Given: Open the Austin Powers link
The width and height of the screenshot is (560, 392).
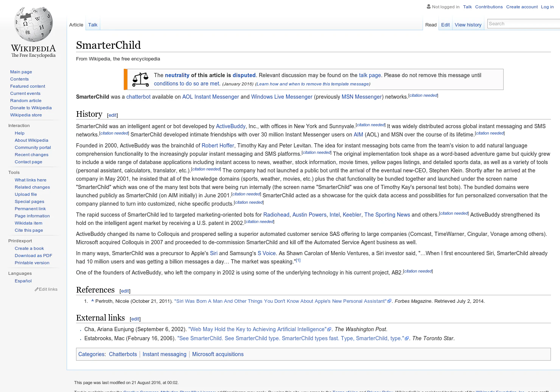Looking at the screenshot, I should click(310, 215).
